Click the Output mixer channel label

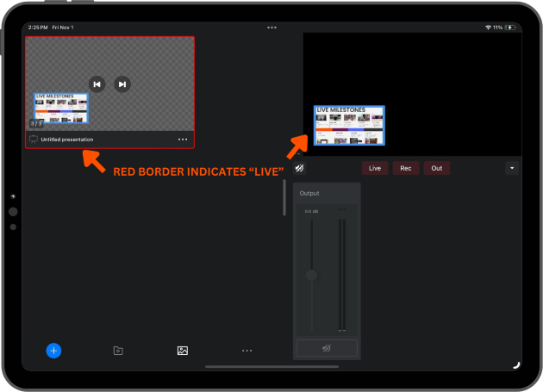pos(309,193)
